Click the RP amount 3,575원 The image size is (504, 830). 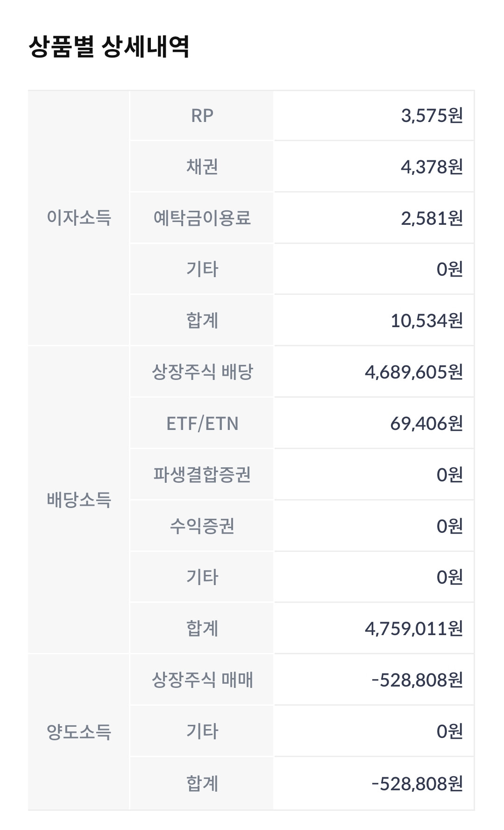pos(432,115)
